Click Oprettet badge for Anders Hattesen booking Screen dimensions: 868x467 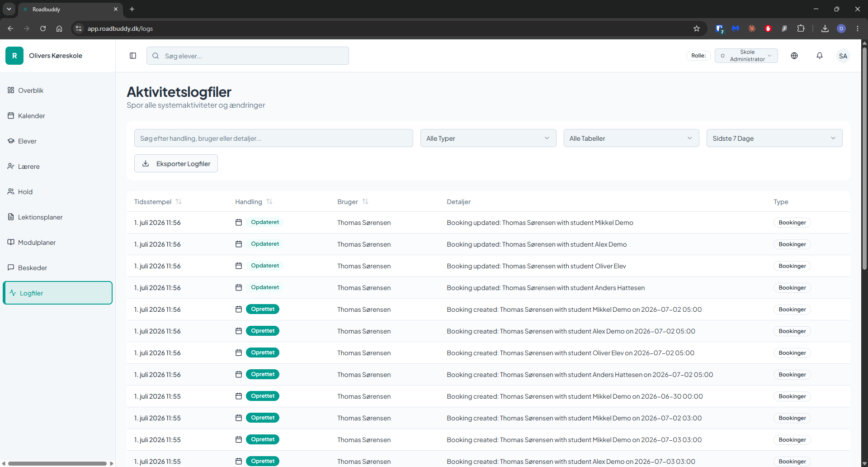263,374
